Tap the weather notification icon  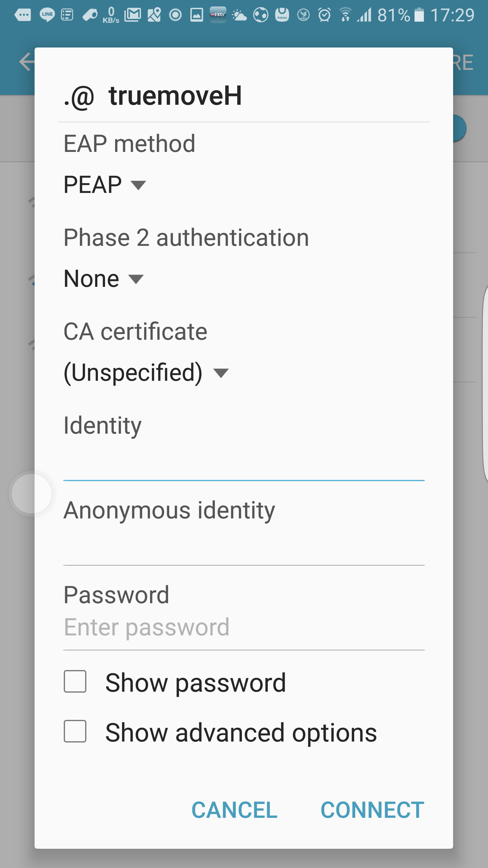pyautogui.click(x=239, y=15)
